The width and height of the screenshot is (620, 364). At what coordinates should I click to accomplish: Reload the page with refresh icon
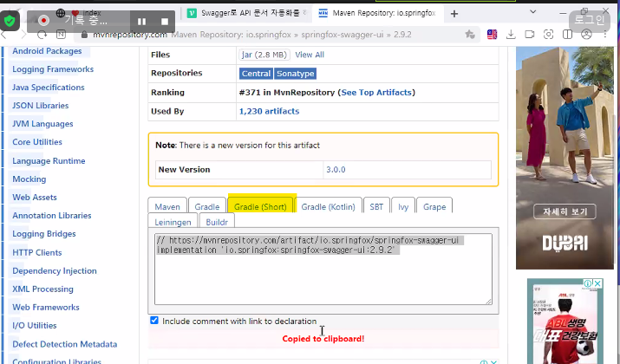[42, 35]
